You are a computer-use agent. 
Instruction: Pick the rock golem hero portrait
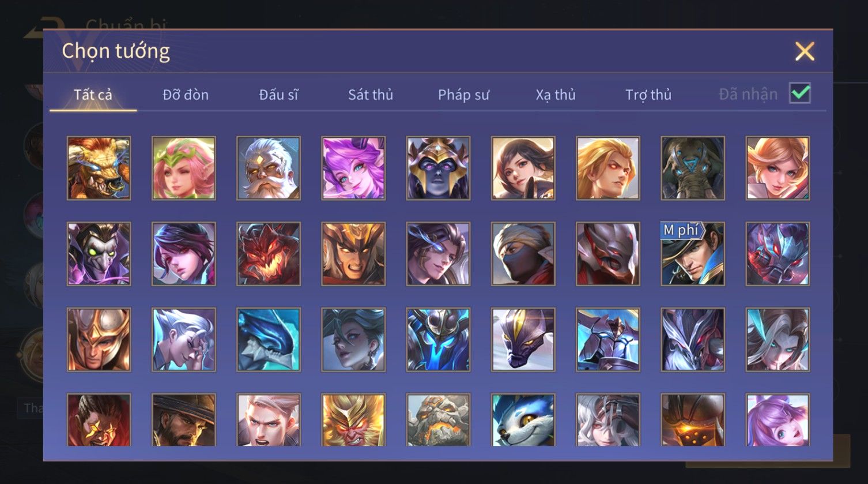[x=438, y=420]
